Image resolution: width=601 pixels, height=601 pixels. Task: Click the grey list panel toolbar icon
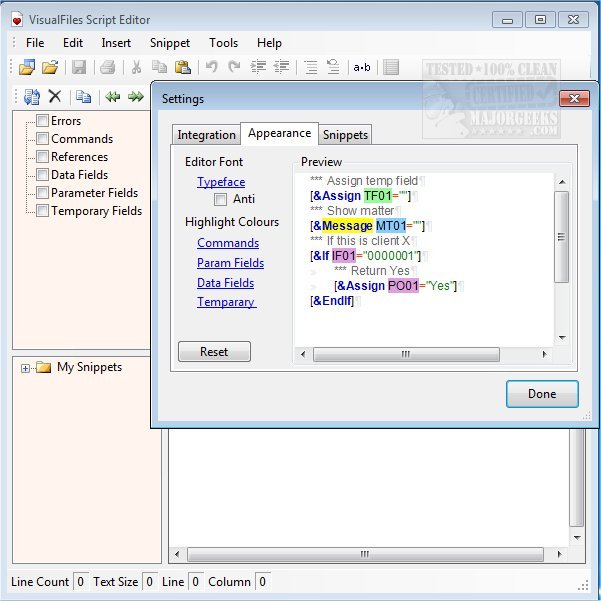coord(391,67)
